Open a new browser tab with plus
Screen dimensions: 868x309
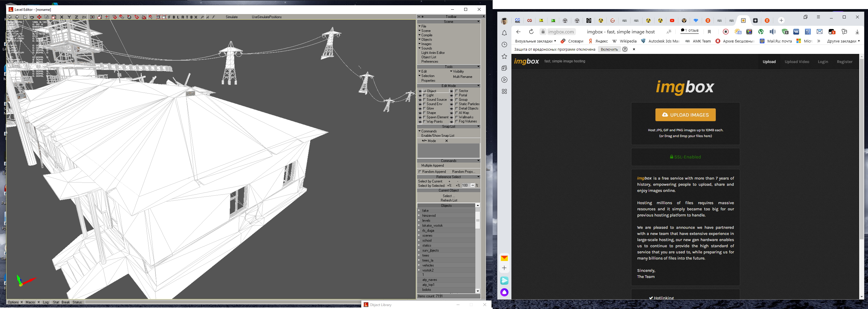coord(781,21)
